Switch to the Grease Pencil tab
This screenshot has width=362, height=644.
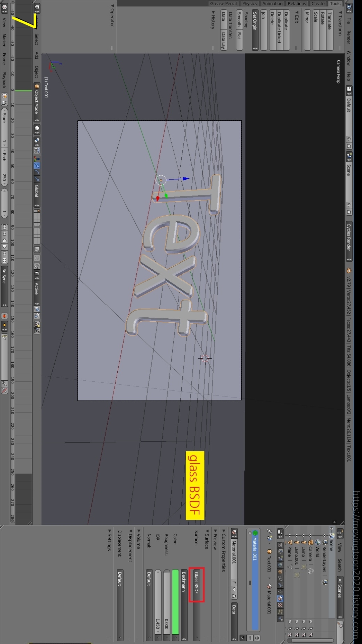pos(223,3)
